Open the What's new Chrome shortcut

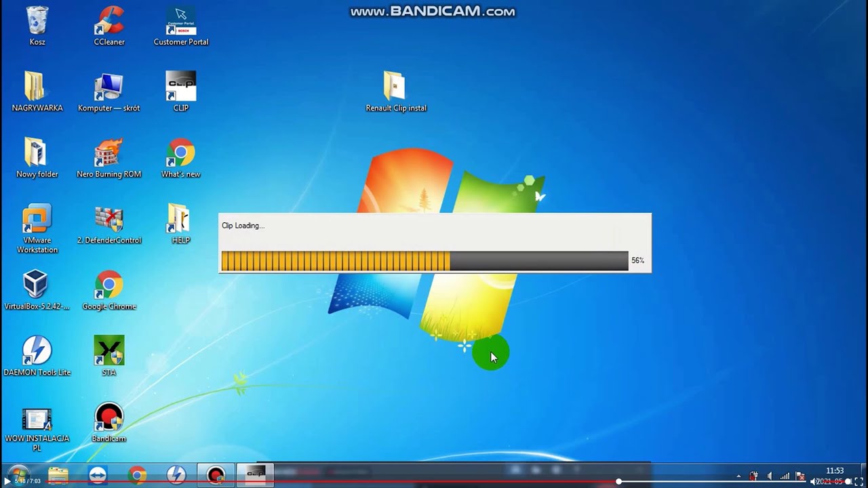[x=181, y=158]
